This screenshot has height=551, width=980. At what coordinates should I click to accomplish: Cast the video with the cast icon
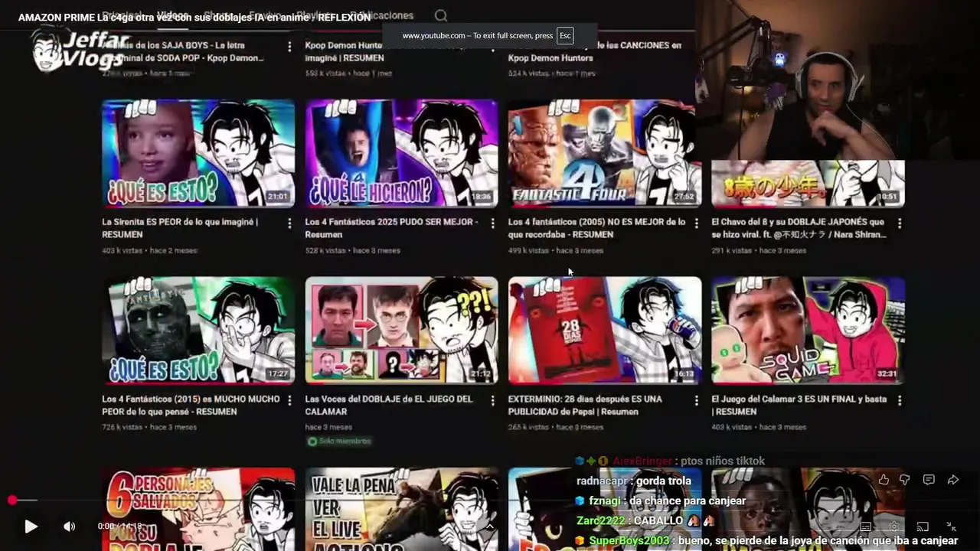tap(923, 527)
